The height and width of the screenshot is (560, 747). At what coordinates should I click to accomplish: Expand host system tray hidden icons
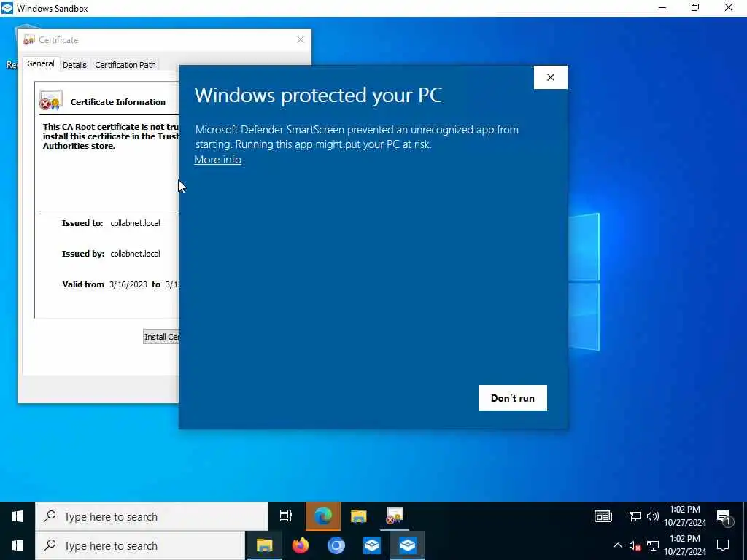tap(617, 545)
